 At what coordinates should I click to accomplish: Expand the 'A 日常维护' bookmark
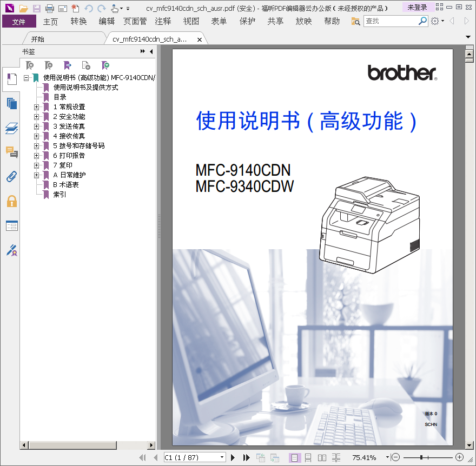(x=36, y=175)
